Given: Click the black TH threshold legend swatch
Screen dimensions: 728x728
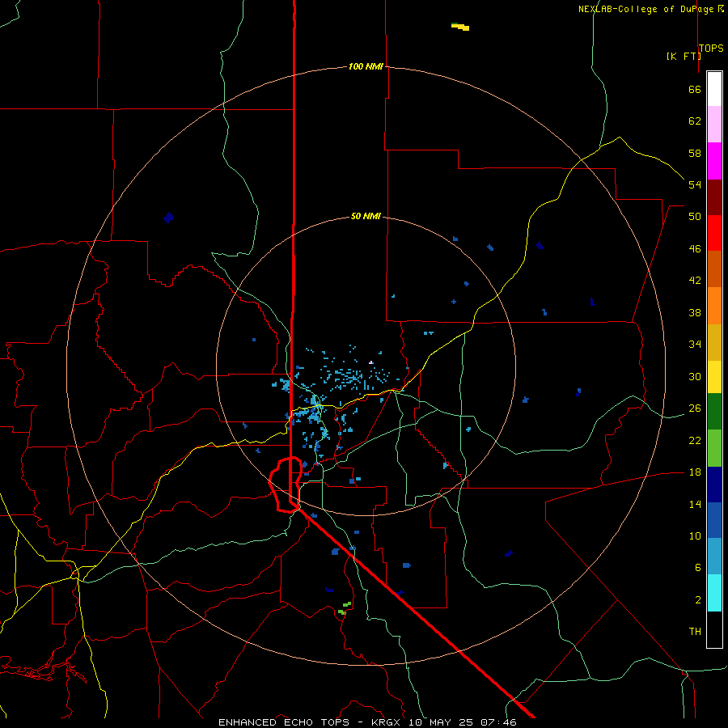Looking at the screenshot, I should (x=714, y=629).
